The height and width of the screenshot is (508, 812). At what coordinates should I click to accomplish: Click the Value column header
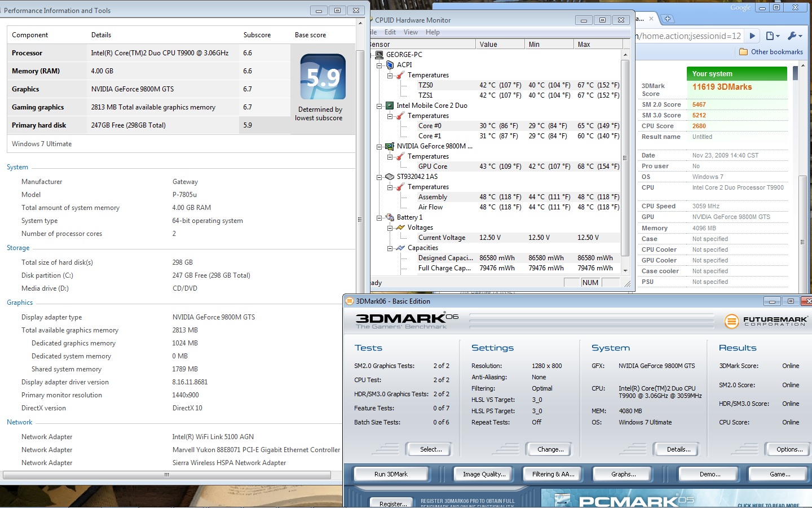click(500, 44)
